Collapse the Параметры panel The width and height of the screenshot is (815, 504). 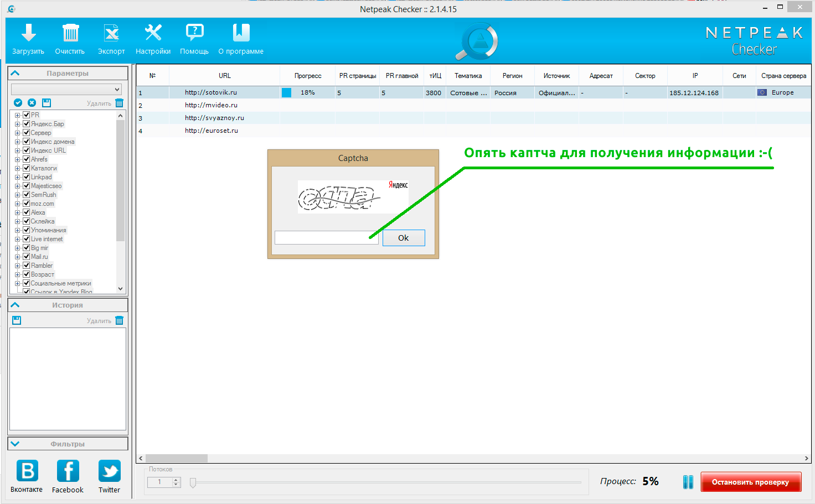[15, 73]
